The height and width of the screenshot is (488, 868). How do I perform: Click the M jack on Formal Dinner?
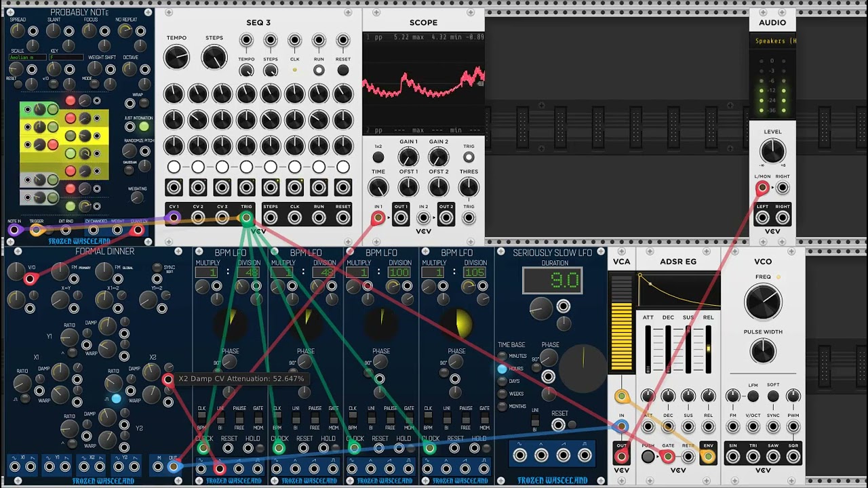point(157,466)
